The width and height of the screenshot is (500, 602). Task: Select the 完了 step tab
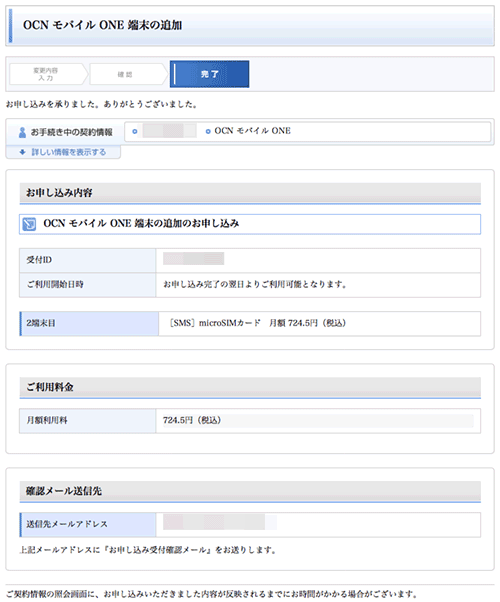[210, 74]
